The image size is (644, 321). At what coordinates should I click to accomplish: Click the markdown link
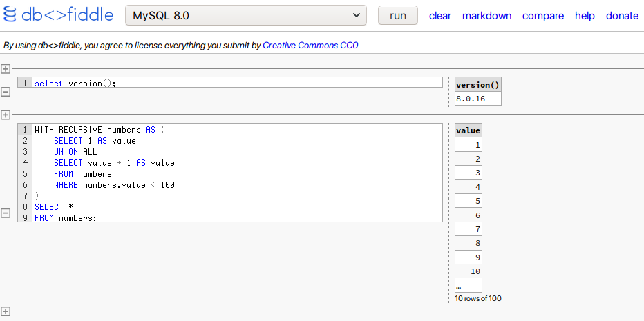pos(486,16)
